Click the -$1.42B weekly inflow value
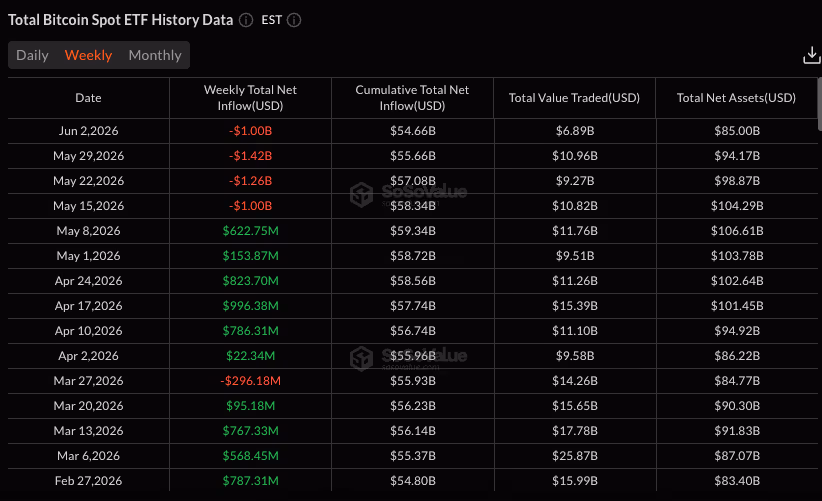Screen dimensions: 822x501 (x=251, y=156)
